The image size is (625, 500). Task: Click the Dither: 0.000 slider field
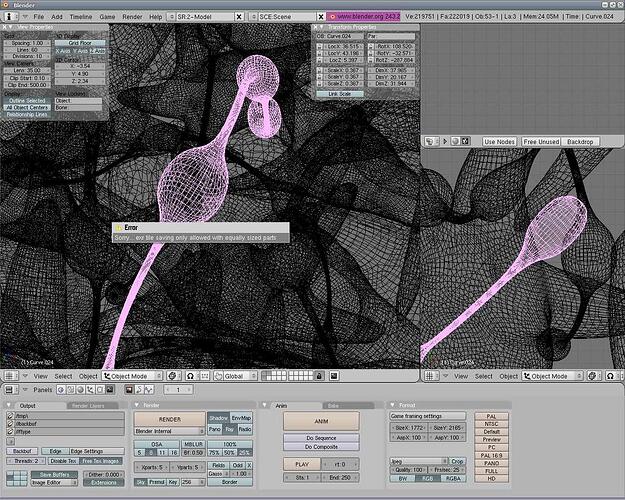click(x=104, y=474)
